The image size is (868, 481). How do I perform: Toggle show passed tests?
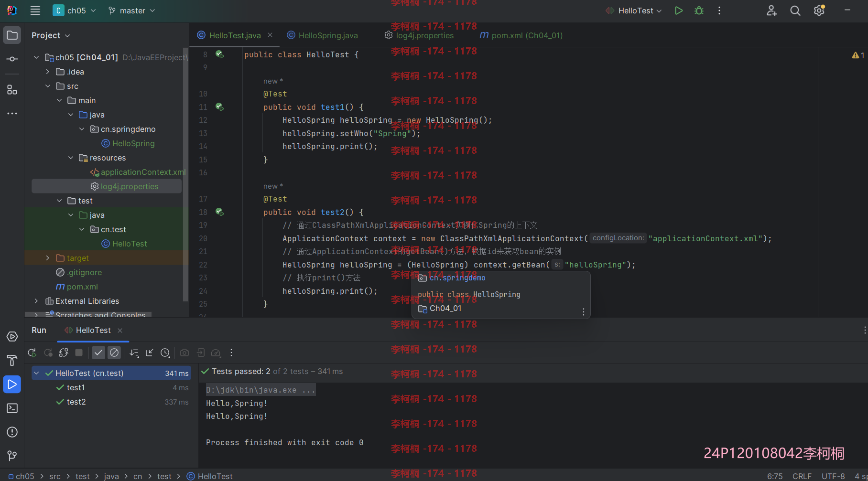(x=98, y=353)
